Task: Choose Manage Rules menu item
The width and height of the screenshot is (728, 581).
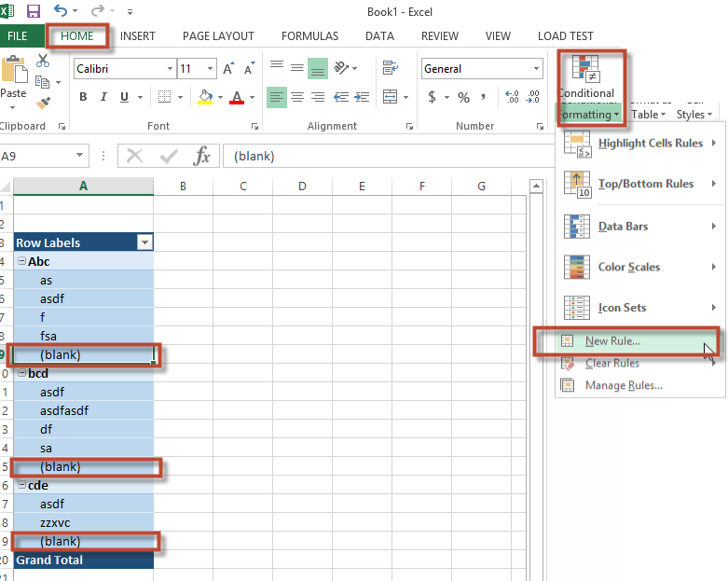Action: click(x=640, y=385)
